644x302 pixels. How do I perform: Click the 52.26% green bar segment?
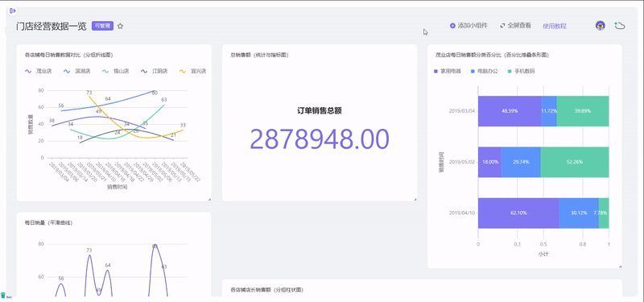pyautogui.click(x=575, y=162)
